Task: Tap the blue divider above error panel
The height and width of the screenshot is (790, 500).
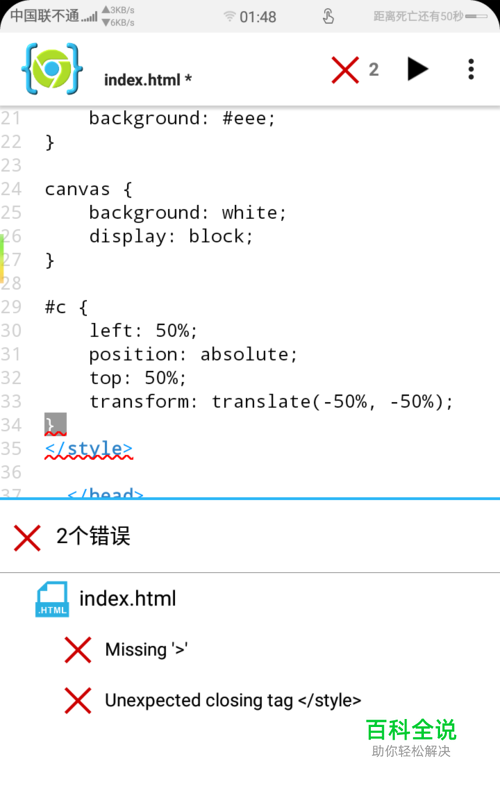Action: coord(250,499)
